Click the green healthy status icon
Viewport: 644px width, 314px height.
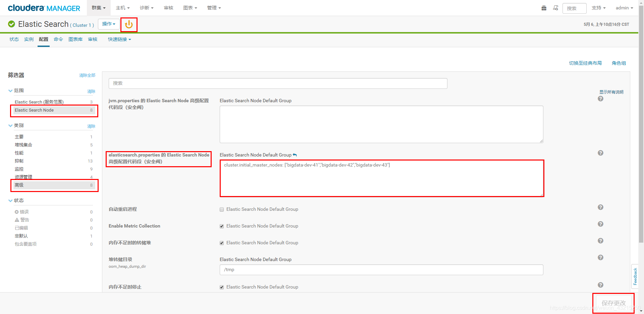(11, 24)
